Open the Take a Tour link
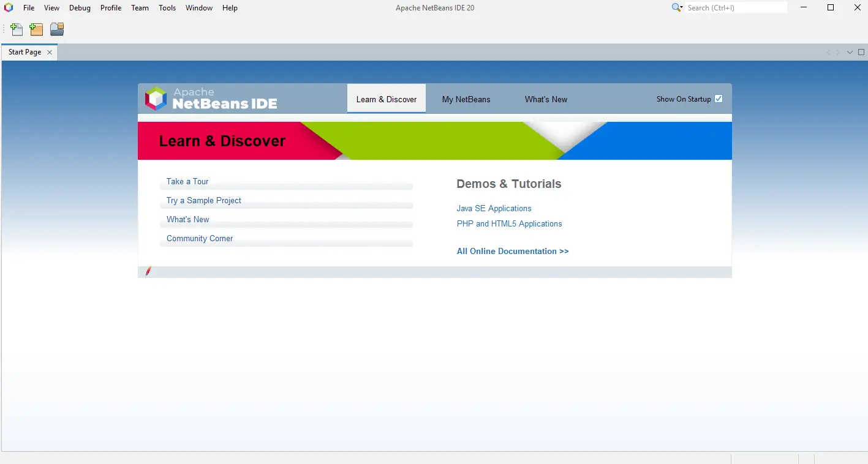The image size is (868, 464). coord(187,181)
